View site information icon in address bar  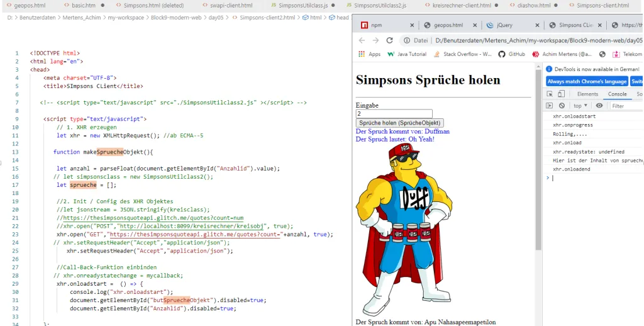407,40
